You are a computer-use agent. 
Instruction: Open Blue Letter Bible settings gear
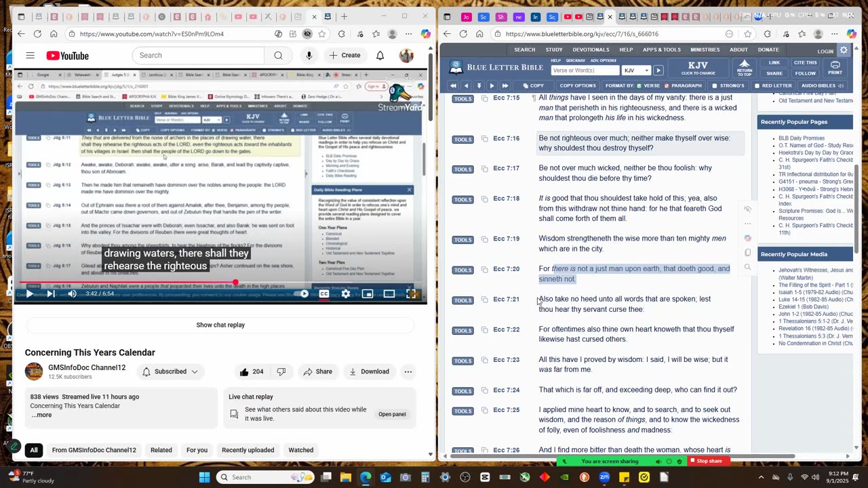click(x=844, y=50)
